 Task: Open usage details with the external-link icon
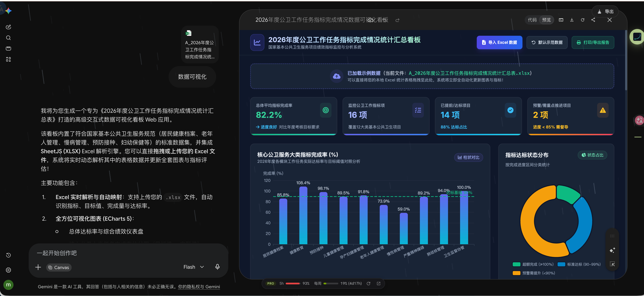[x=378, y=284]
